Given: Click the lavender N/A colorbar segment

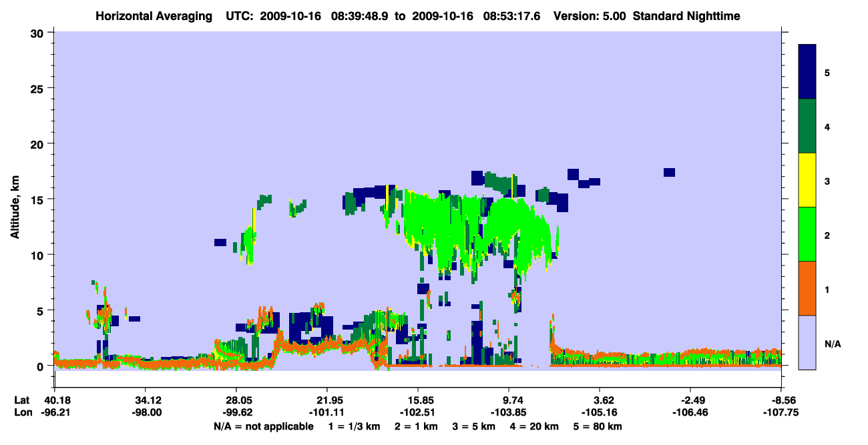Looking at the screenshot, I should click(807, 342).
